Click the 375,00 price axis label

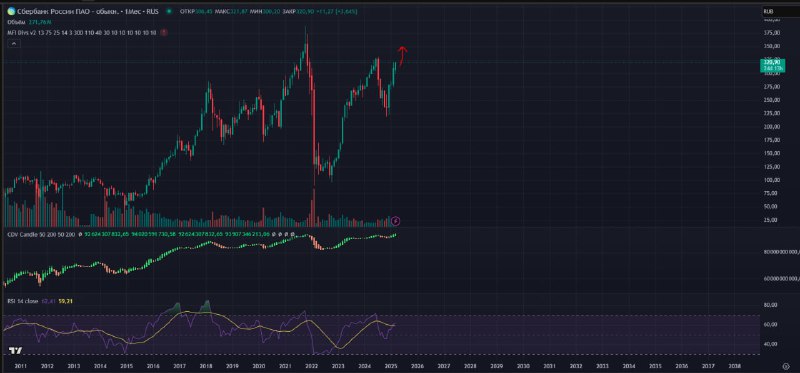772,33
